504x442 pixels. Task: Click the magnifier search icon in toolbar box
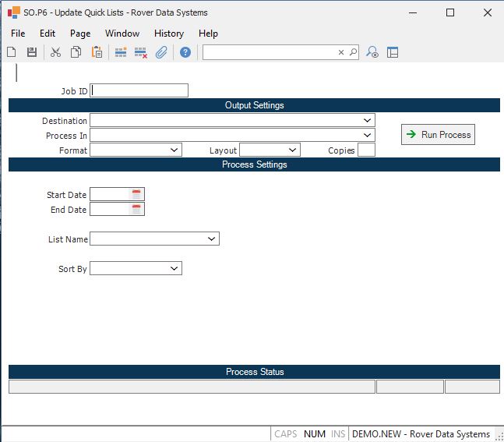(x=353, y=52)
